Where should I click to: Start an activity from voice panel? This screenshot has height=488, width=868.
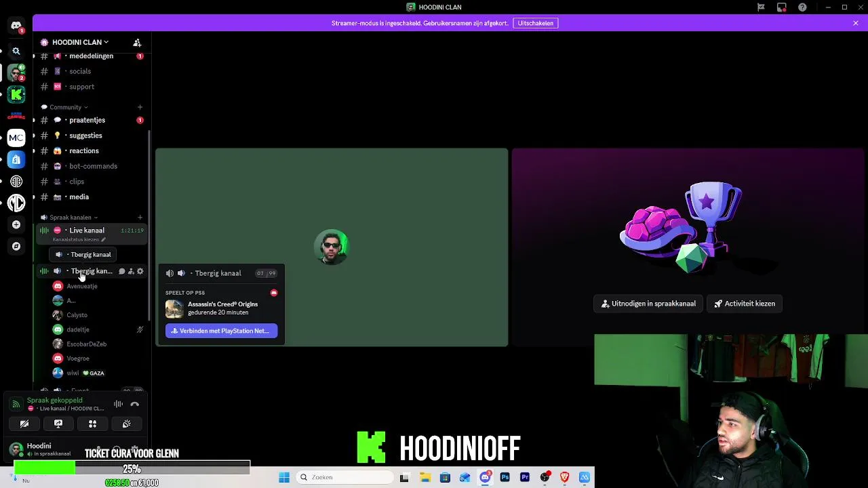coord(92,424)
